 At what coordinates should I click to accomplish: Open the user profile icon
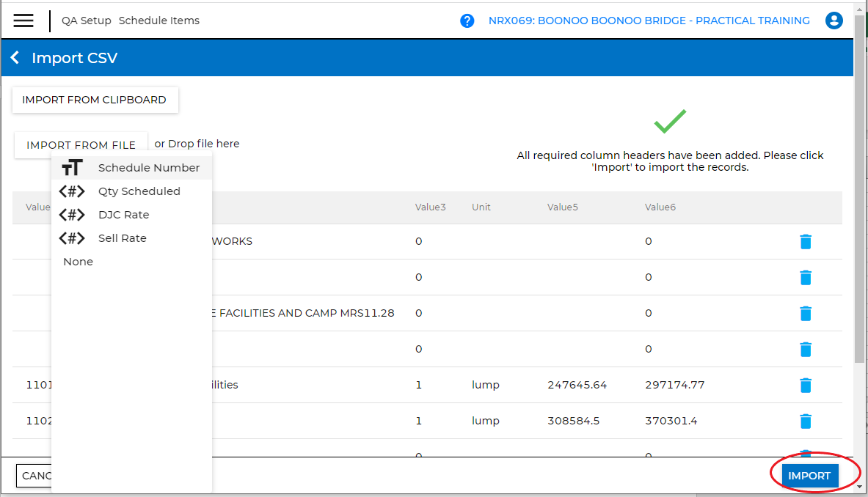pyautogui.click(x=834, y=21)
